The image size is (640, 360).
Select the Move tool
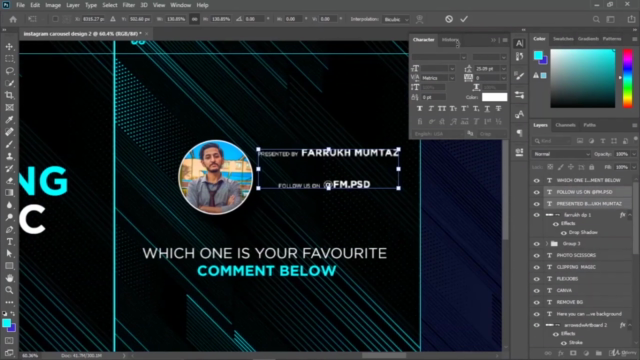9,47
